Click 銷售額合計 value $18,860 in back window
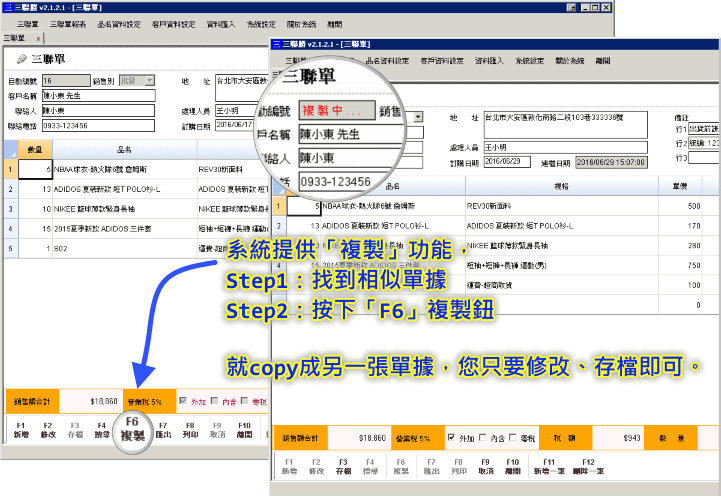Screen dimensions: 721x496 pyautogui.click(x=91, y=401)
